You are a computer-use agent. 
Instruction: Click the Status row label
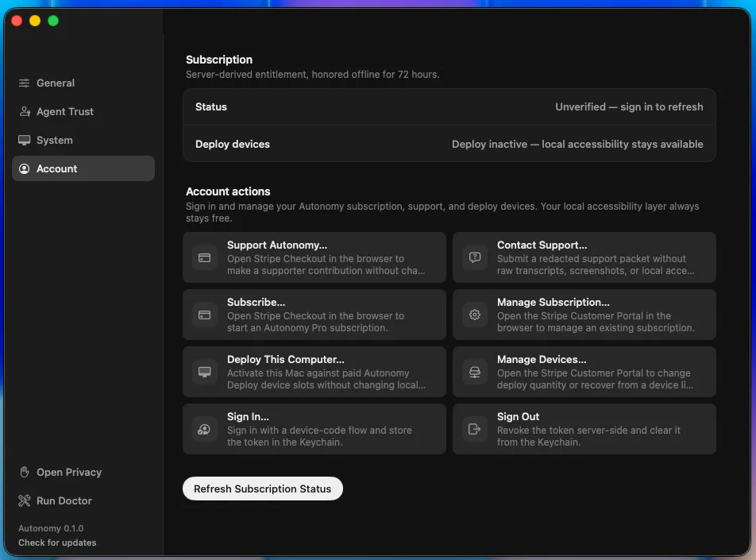pyautogui.click(x=210, y=106)
